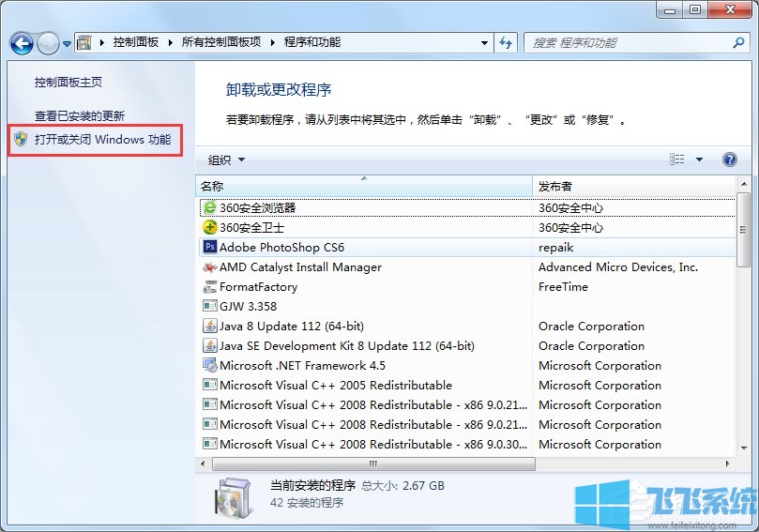This screenshot has height=532, width=759.
Task: Expand the recent pages dropdown arrow
Action: point(67,43)
